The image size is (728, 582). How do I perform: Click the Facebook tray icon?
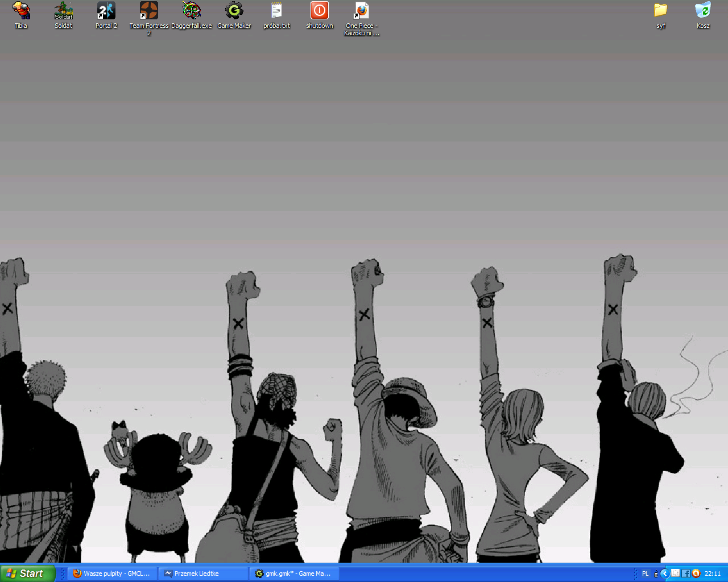tap(685, 573)
